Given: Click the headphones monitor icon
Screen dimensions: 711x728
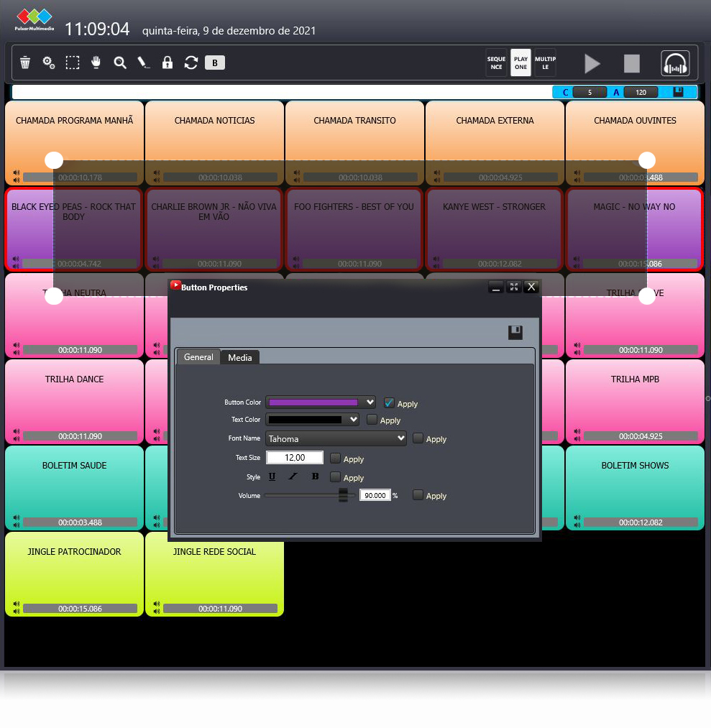Looking at the screenshot, I should pos(675,64).
